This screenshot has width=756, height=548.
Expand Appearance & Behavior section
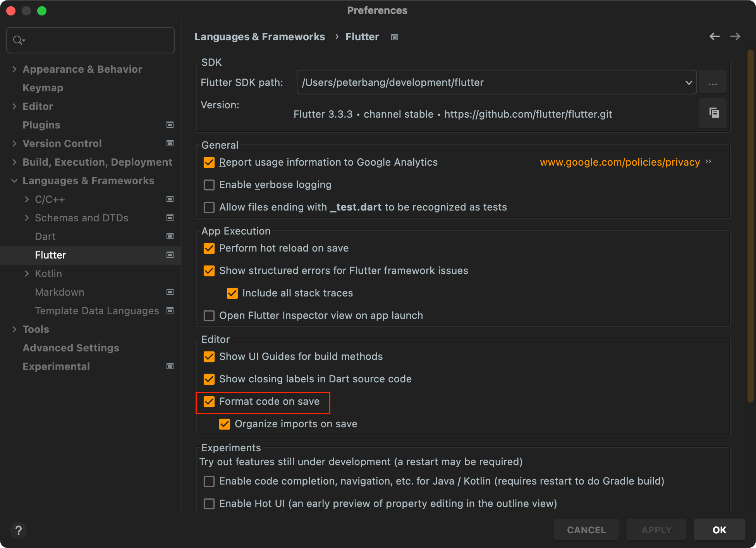coord(14,69)
